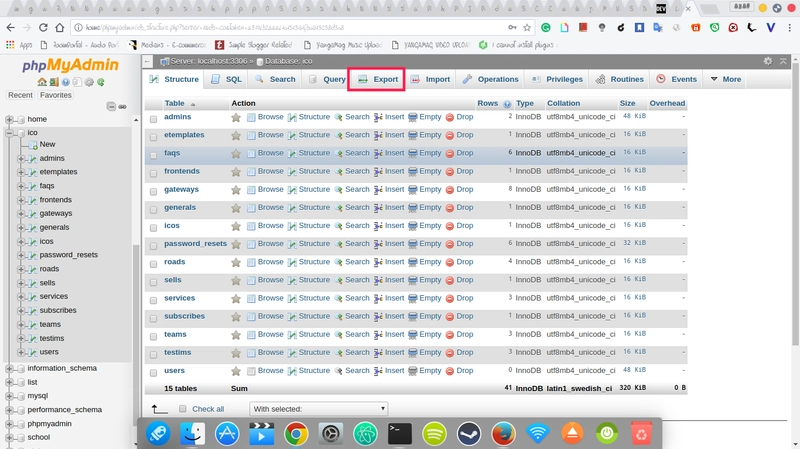
Task: Select the users table checkbox
Action: coord(153,372)
